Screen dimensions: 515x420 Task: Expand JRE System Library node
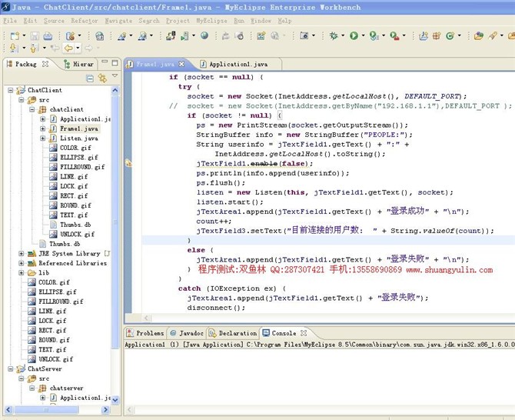click(x=21, y=253)
